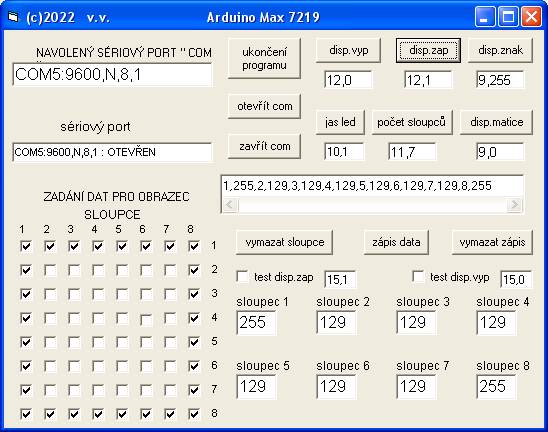Click the 15,1 field beside test disp.zap

pos(340,279)
